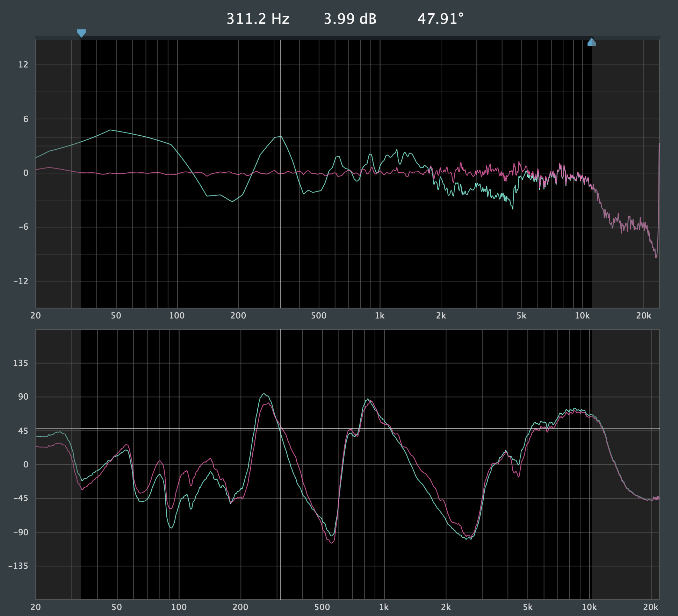Screen dimensions: 678x616
Task: Click the 90 degree label on phase axis
Action: [23, 397]
